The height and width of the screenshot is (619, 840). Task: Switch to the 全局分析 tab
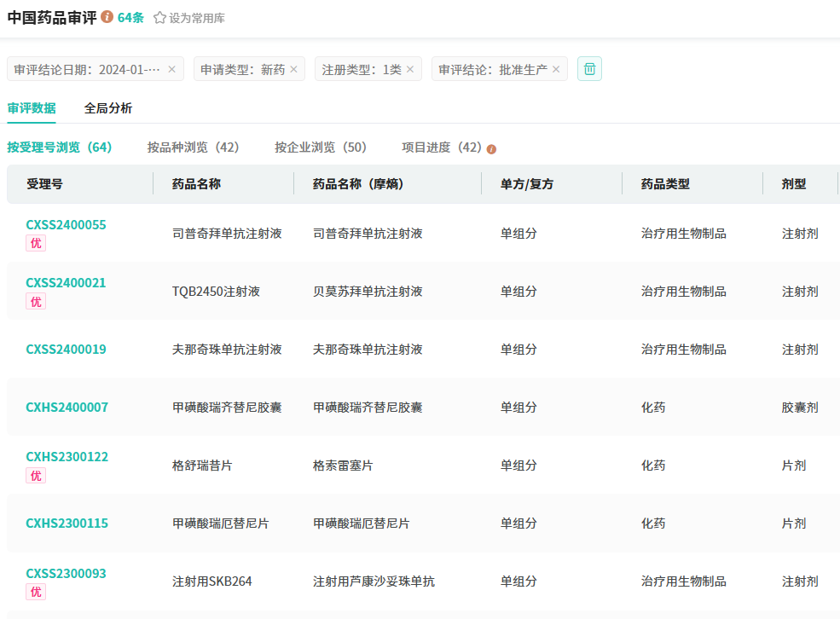click(x=108, y=108)
